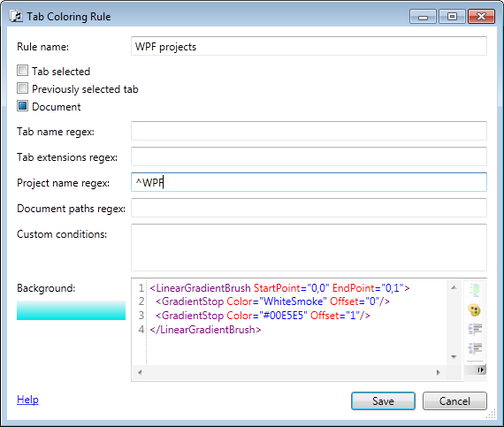Image resolution: width=504 pixels, height=427 pixels.
Task: Click the XAML editor scroll down arrow
Action: coord(454,356)
